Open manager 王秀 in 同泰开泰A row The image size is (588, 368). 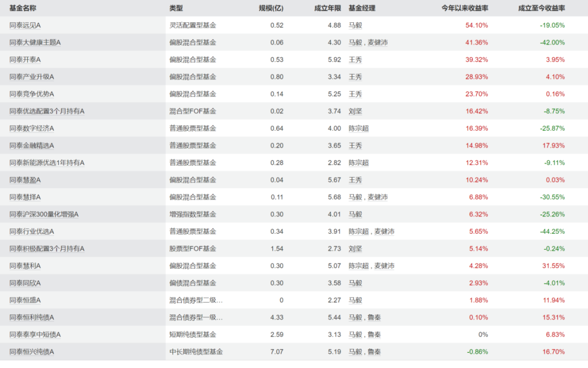356,60
